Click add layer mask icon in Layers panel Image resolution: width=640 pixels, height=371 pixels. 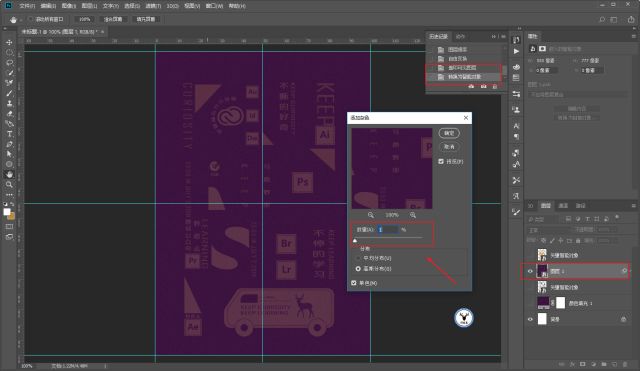pyautogui.click(x=582, y=364)
